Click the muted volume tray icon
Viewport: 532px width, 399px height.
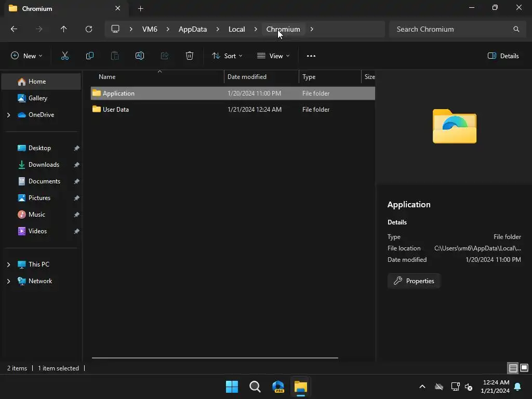click(469, 387)
